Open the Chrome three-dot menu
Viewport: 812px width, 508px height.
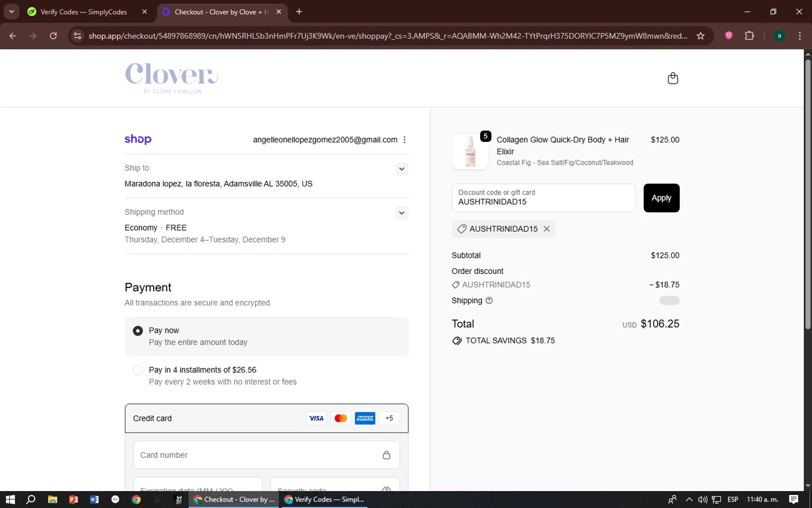[800, 36]
